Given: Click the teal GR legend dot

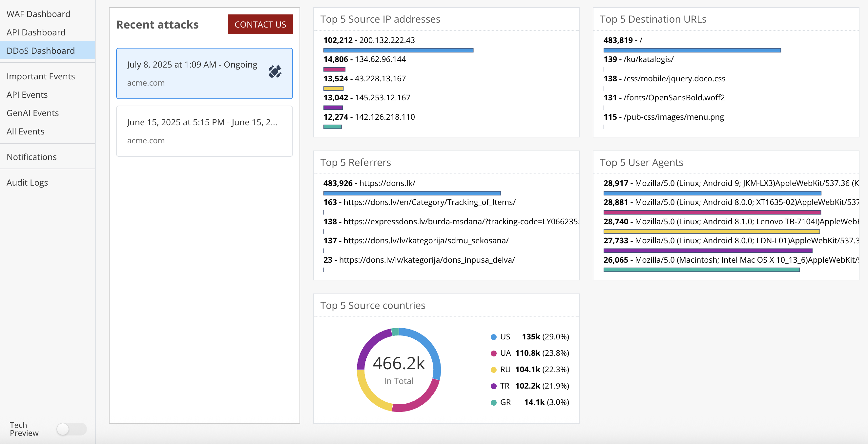Looking at the screenshot, I should 493,403.
